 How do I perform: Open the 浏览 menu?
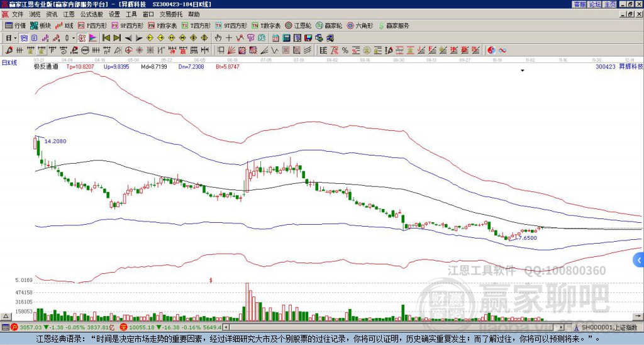(35, 14)
